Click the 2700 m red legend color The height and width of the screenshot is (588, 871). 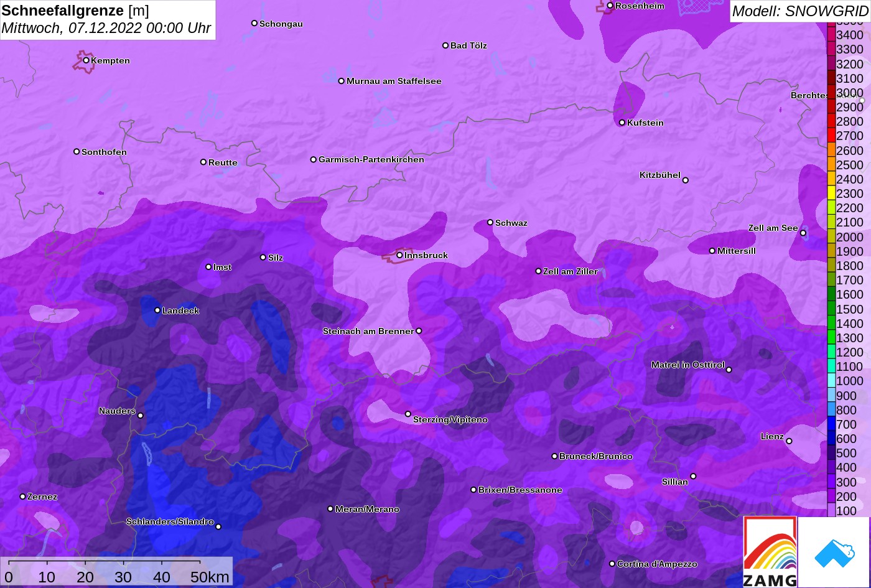coord(831,135)
